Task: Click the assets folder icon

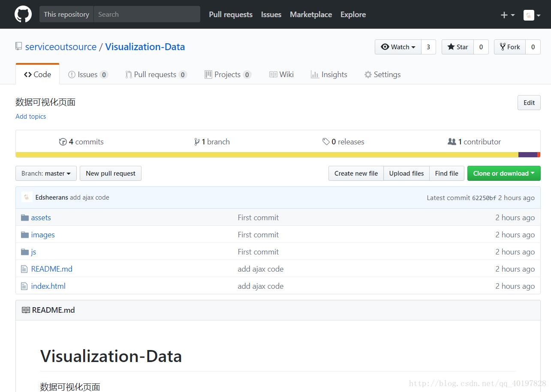Action: [x=25, y=218]
